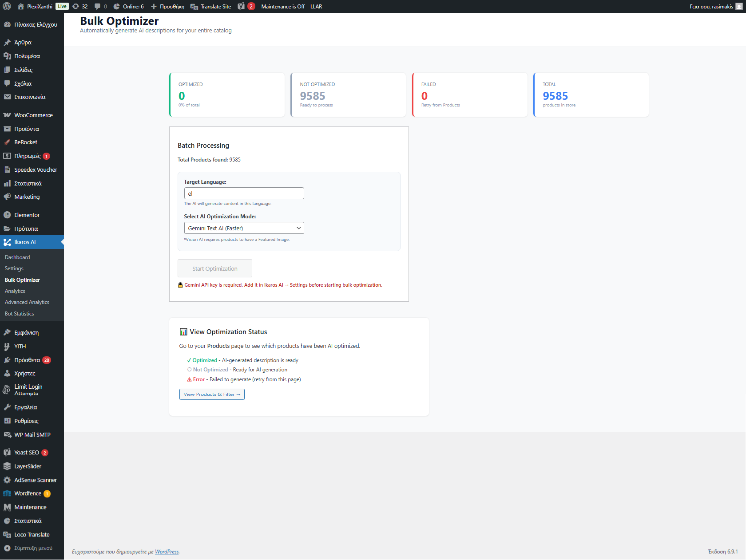
Task: Click the BeRocket rocket icon
Action: point(7,142)
